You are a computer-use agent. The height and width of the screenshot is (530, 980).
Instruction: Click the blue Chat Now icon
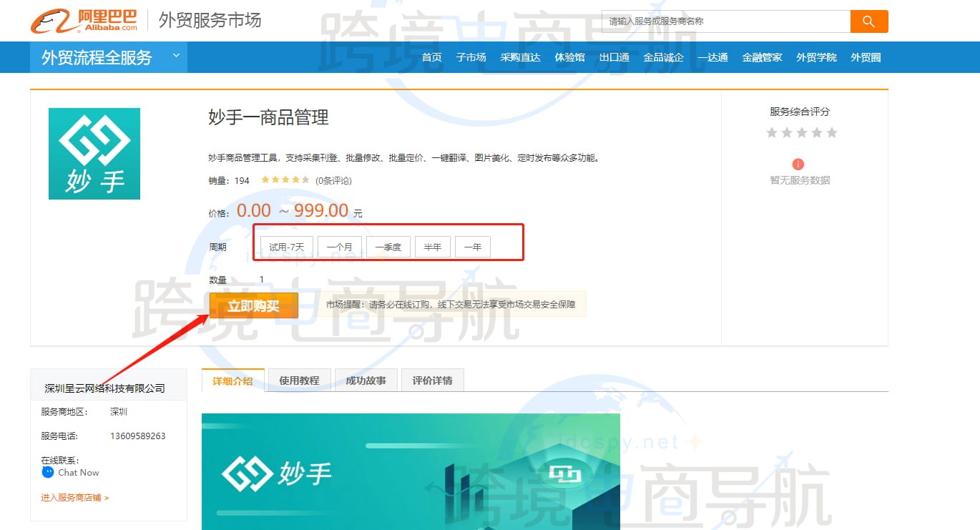click(x=48, y=472)
